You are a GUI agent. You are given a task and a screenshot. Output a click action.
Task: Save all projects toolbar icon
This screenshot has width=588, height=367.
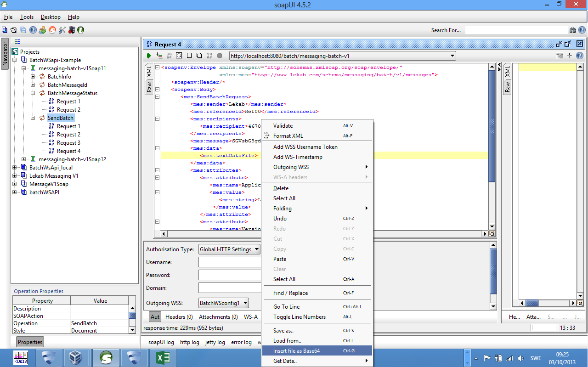coord(23,30)
